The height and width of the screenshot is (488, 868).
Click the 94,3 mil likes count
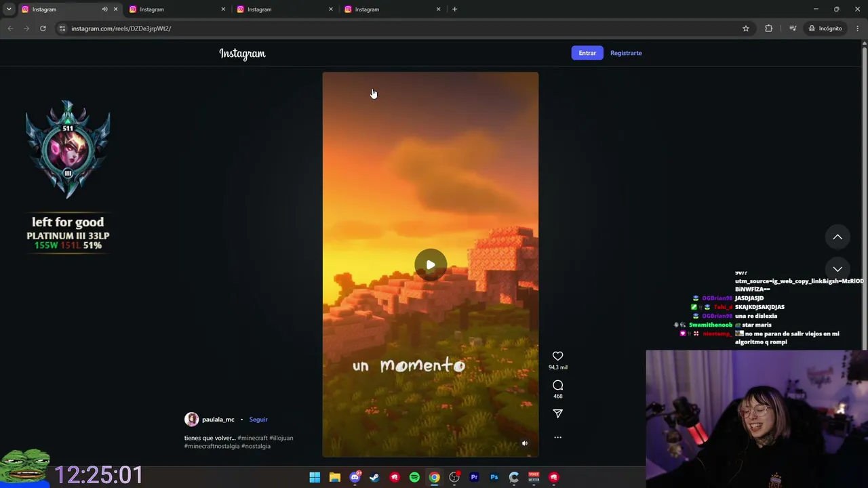(x=558, y=367)
